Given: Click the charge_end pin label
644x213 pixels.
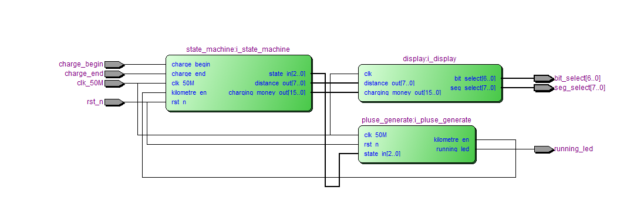Looking at the screenshot, I should coord(84,74).
